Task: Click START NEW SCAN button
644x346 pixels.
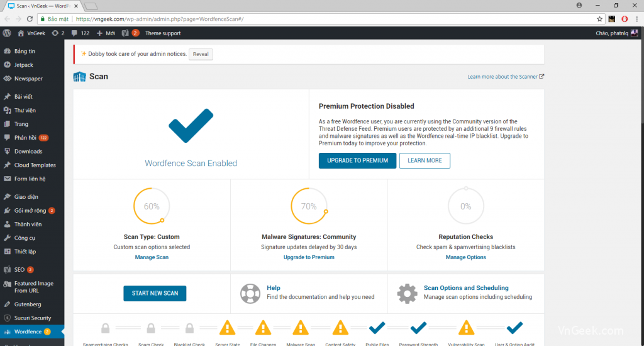Action: (155, 293)
